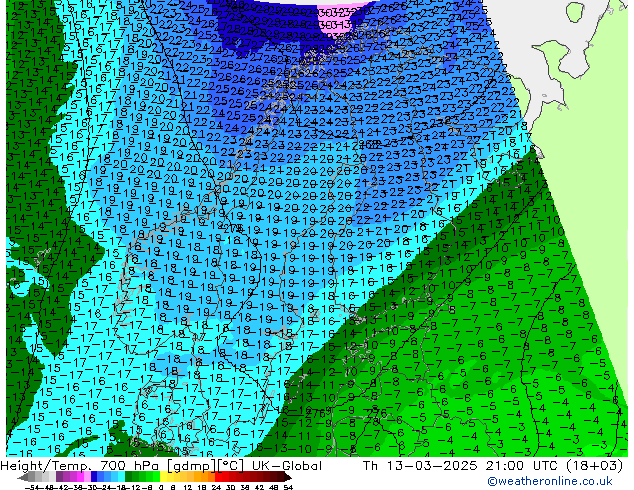Screen dimensions: 634x490
Task: Click the '24' label under the legend
Action: tap(216, 487)
